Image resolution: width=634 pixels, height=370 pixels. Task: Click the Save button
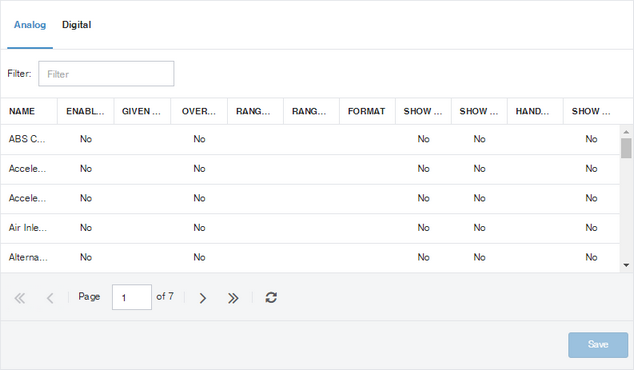pyautogui.click(x=598, y=345)
